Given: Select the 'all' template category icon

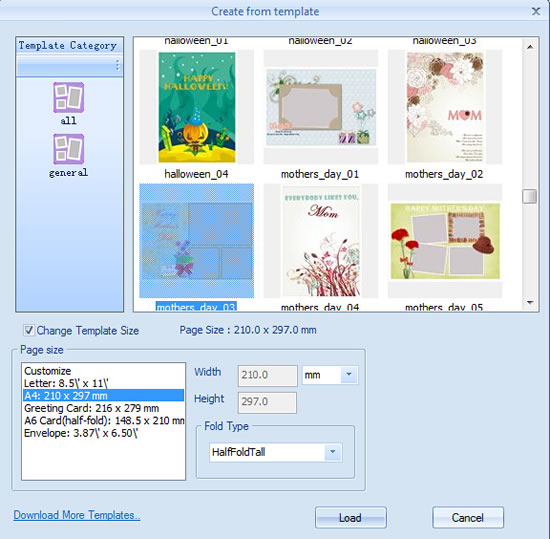Looking at the screenshot, I should tap(68, 97).
